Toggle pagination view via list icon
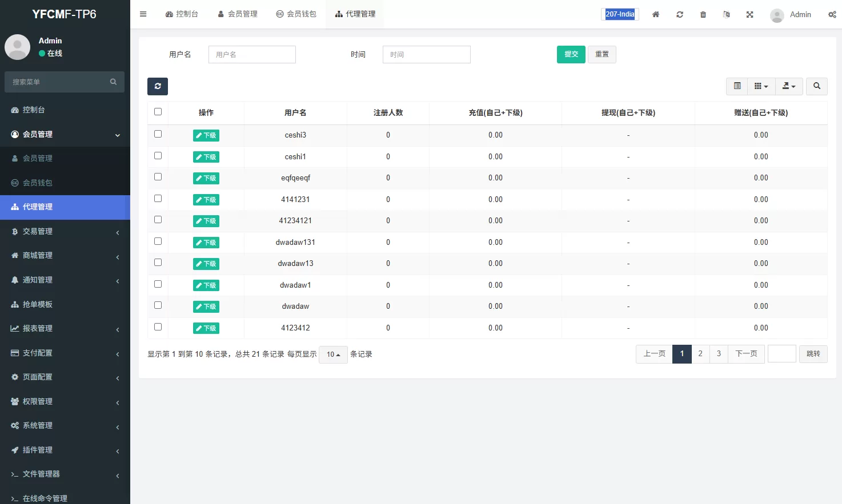This screenshot has height=504, width=842. click(736, 86)
